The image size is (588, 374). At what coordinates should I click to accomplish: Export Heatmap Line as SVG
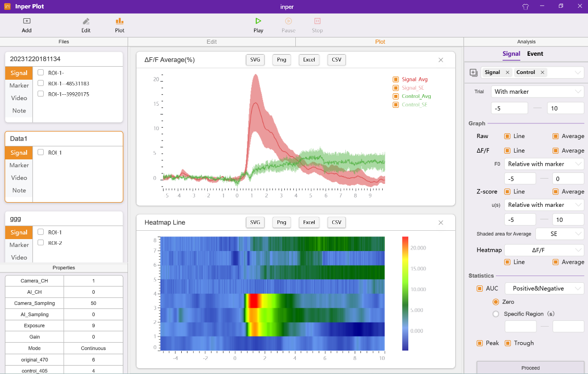click(255, 222)
